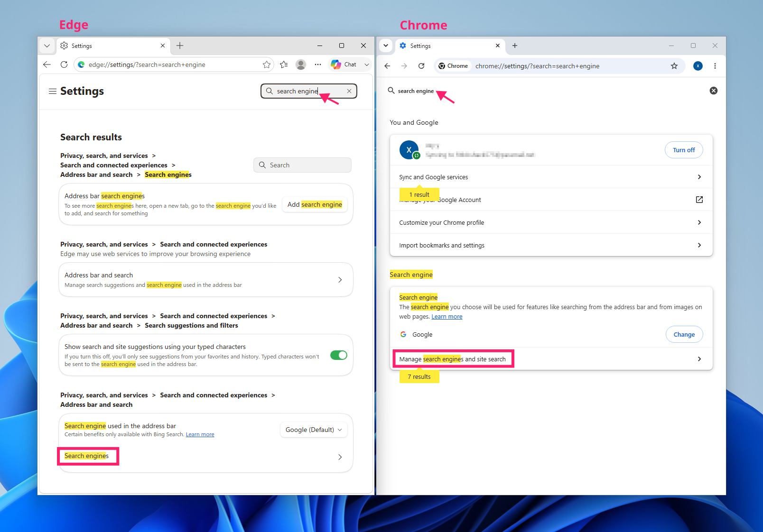Click Edge back arrow button
The width and height of the screenshot is (763, 532).
(x=47, y=64)
